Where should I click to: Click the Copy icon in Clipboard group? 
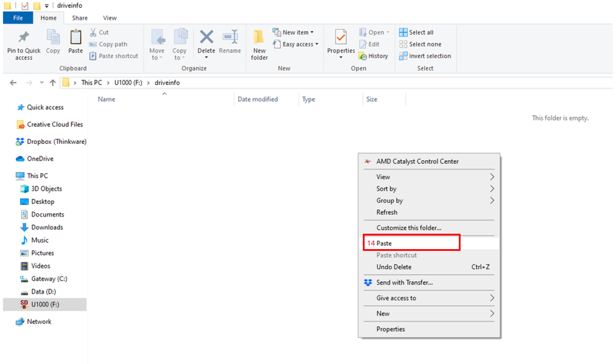[53, 37]
